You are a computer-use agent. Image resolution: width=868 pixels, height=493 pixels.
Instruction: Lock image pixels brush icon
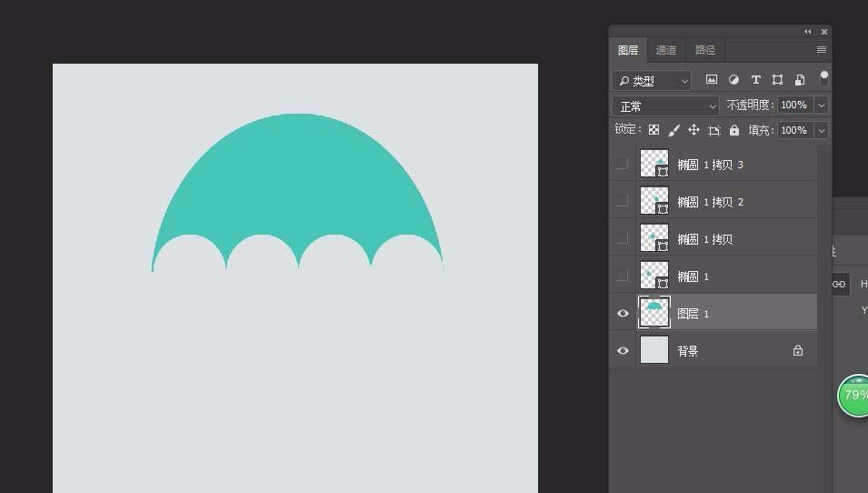coord(673,130)
